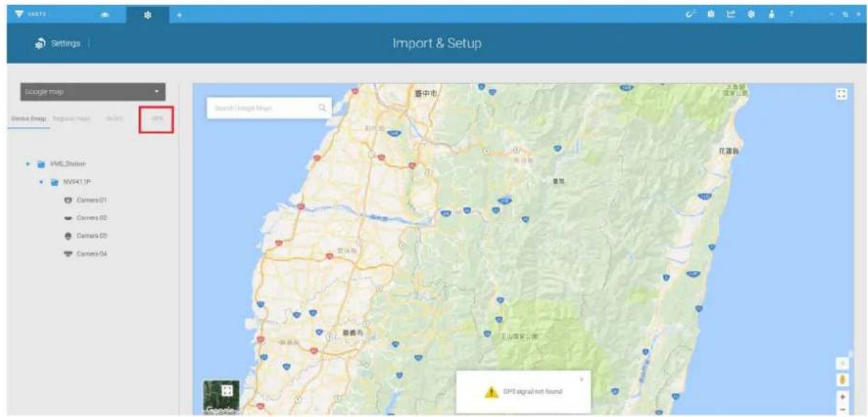Click the VMS_Station folder icon
This screenshot has height=417, width=868.
coord(40,164)
